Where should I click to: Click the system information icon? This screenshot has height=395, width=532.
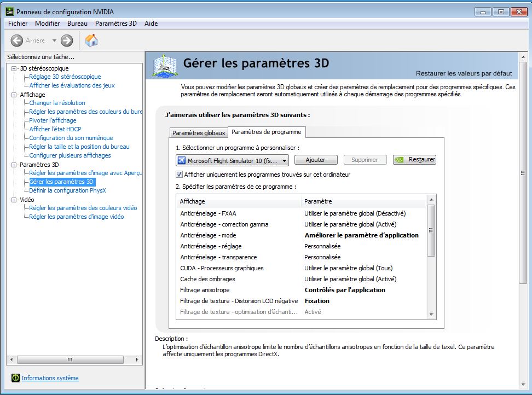pos(16,377)
